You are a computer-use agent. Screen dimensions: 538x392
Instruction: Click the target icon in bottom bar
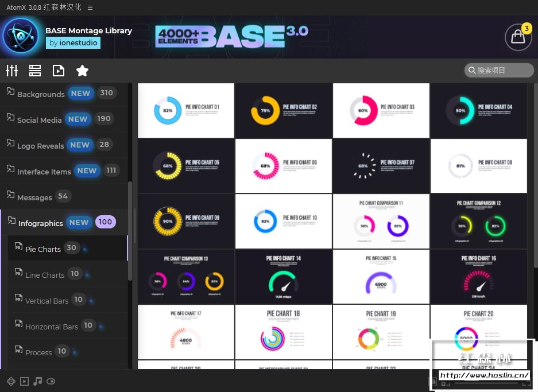point(11,381)
